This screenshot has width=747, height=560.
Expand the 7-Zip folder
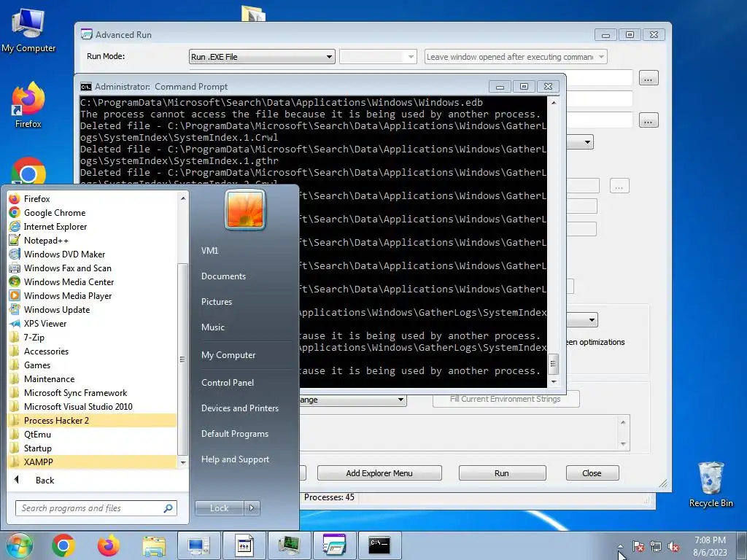[92, 337]
